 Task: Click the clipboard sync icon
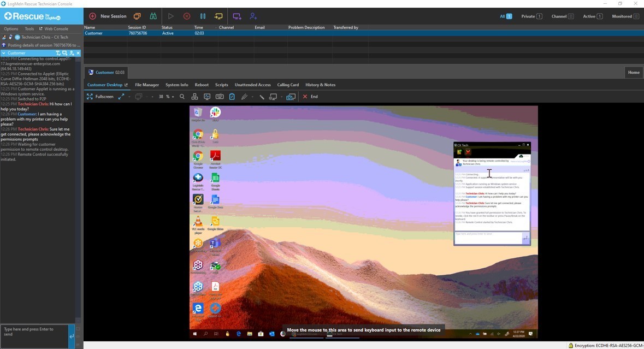(x=232, y=97)
